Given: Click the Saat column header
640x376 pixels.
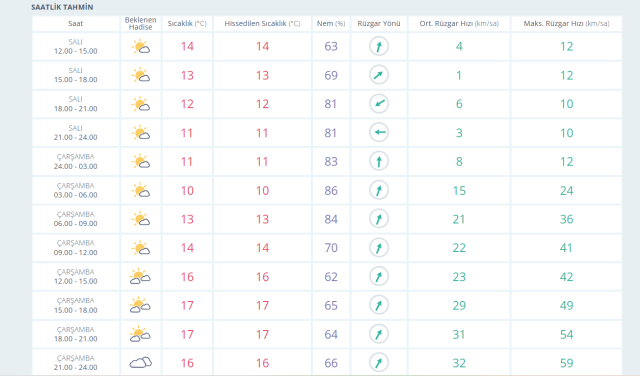Looking at the screenshot, I should pyautogui.click(x=76, y=24).
